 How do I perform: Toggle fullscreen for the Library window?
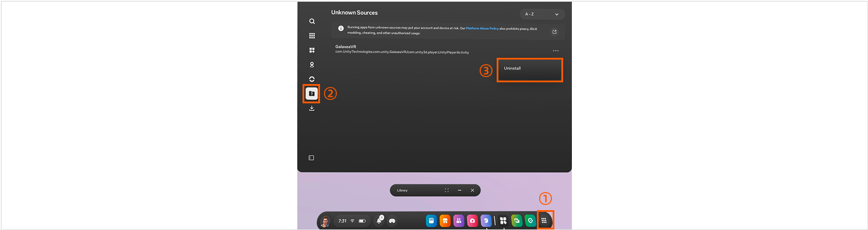447,190
